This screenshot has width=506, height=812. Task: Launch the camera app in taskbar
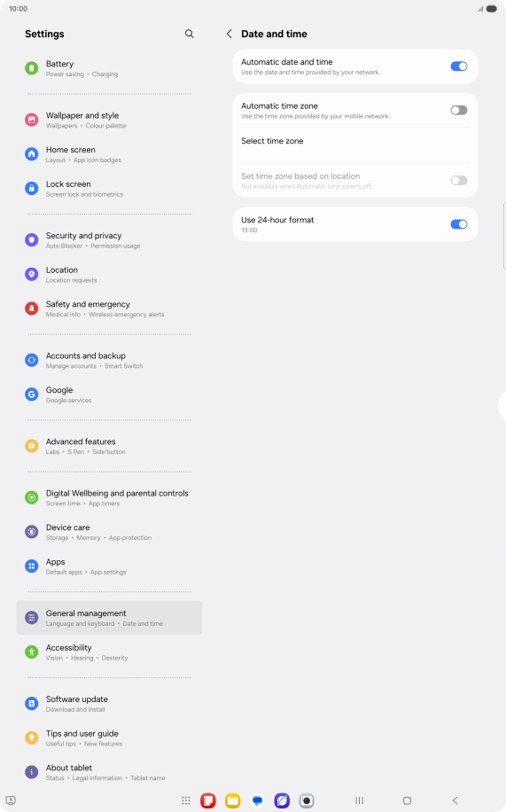(x=307, y=800)
